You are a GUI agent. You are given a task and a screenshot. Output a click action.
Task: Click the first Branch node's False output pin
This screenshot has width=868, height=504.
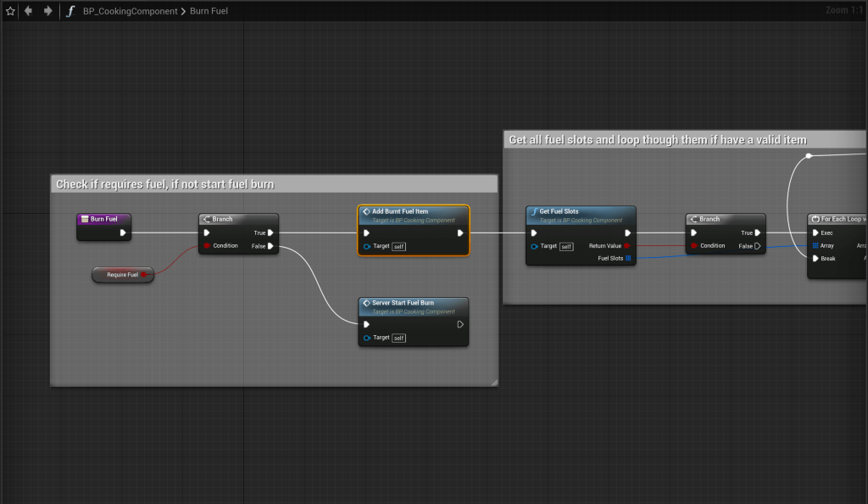click(270, 246)
